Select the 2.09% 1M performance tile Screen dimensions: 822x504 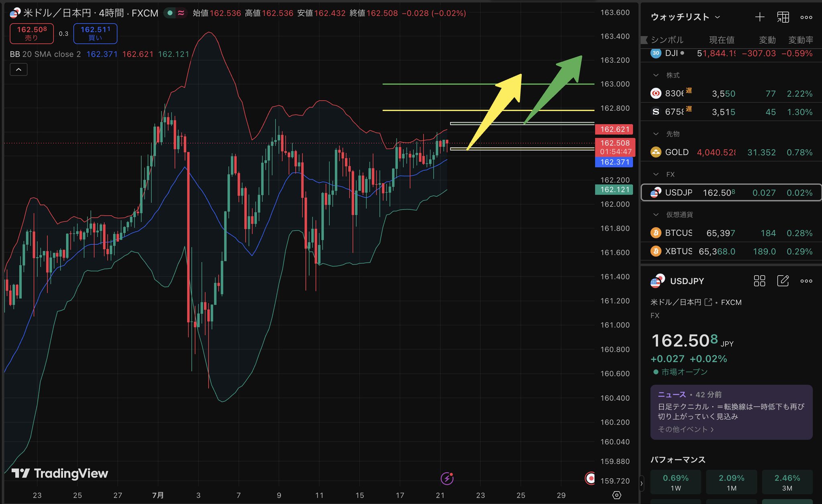(731, 482)
